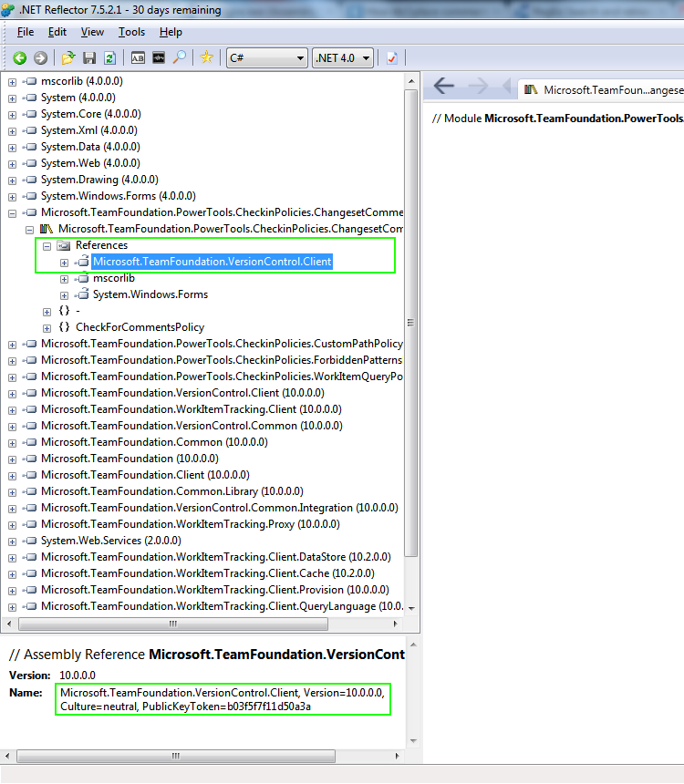This screenshot has height=784, width=684.
Task: Click the green Back navigation arrow in toolbar
Action: [x=19, y=58]
